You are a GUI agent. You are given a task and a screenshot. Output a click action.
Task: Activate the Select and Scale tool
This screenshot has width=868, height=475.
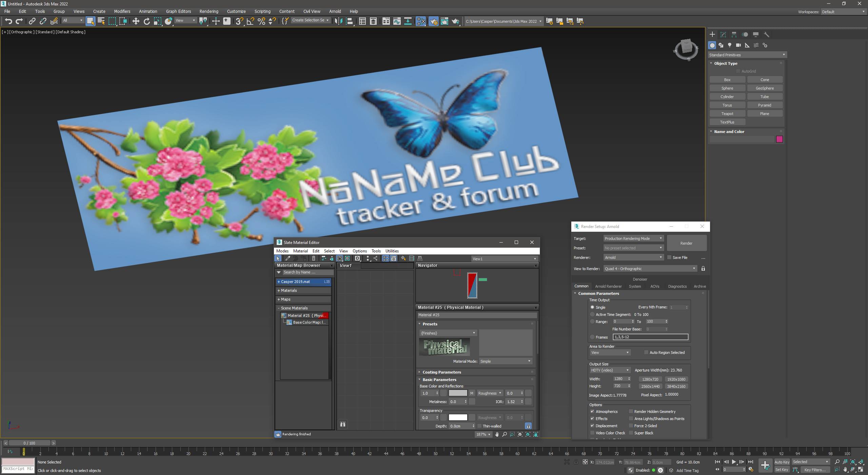(157, 21)
